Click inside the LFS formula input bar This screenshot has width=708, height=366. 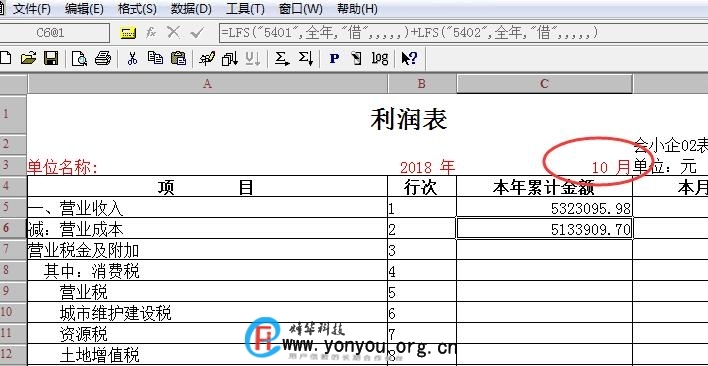pos(463,32)
